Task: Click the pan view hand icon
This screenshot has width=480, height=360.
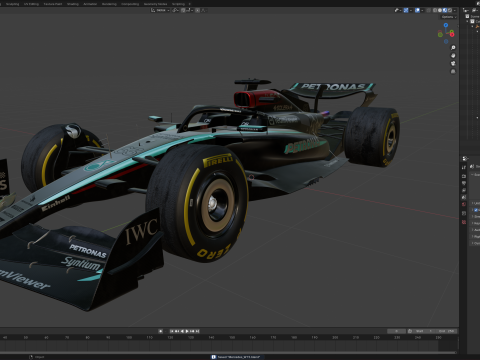Action: 453,56
